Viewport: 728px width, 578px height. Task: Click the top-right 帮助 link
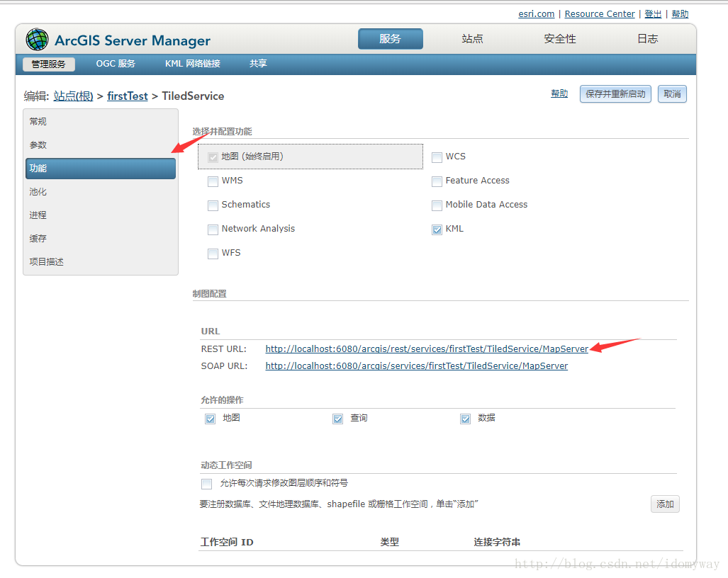click(x=680, y=14)
